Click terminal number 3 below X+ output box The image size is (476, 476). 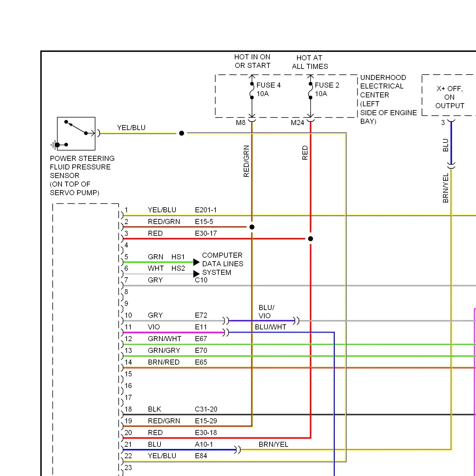[443, 123]
